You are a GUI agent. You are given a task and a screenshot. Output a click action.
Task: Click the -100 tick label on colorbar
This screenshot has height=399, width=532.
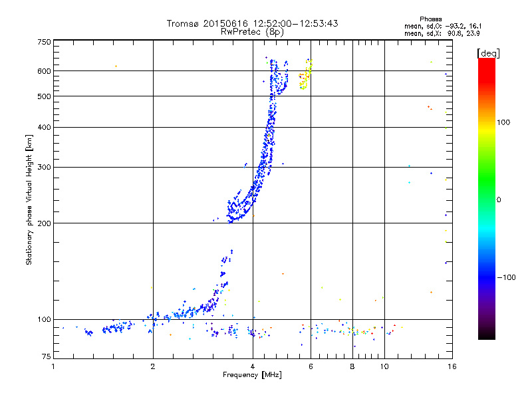(x=506, y=277)
